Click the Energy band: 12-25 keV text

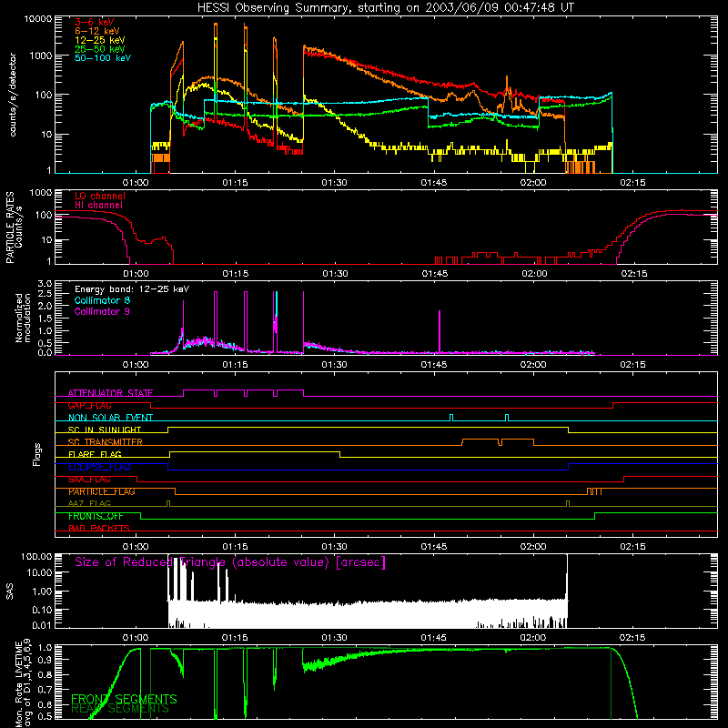[x=132, y=289]
